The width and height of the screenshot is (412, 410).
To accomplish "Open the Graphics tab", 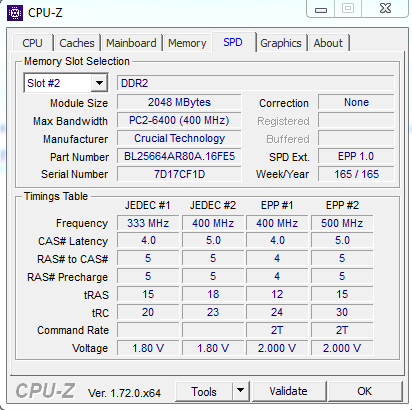I will [x=281, y=43].
